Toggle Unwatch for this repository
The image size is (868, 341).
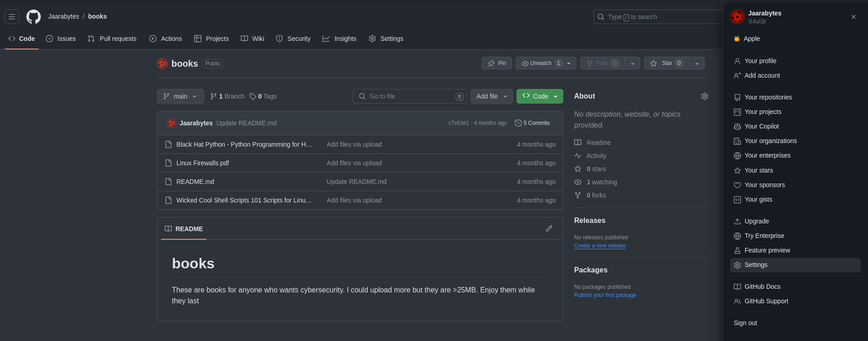541,63
